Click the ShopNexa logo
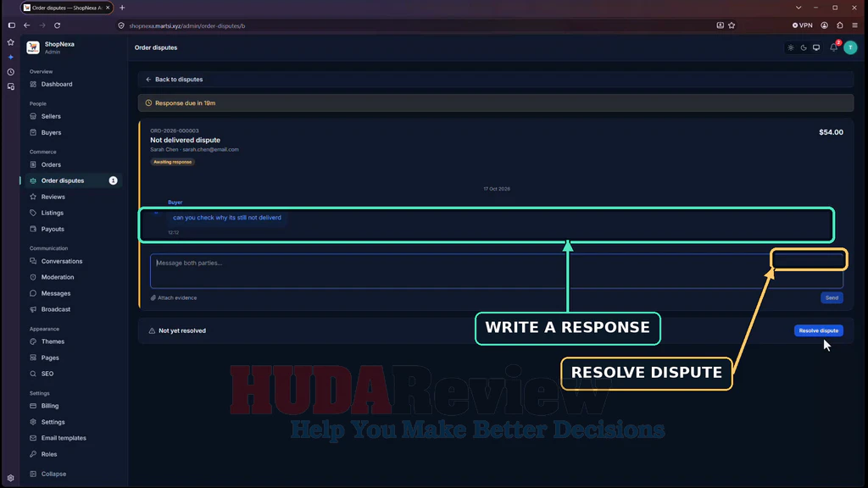 (33, 47)
